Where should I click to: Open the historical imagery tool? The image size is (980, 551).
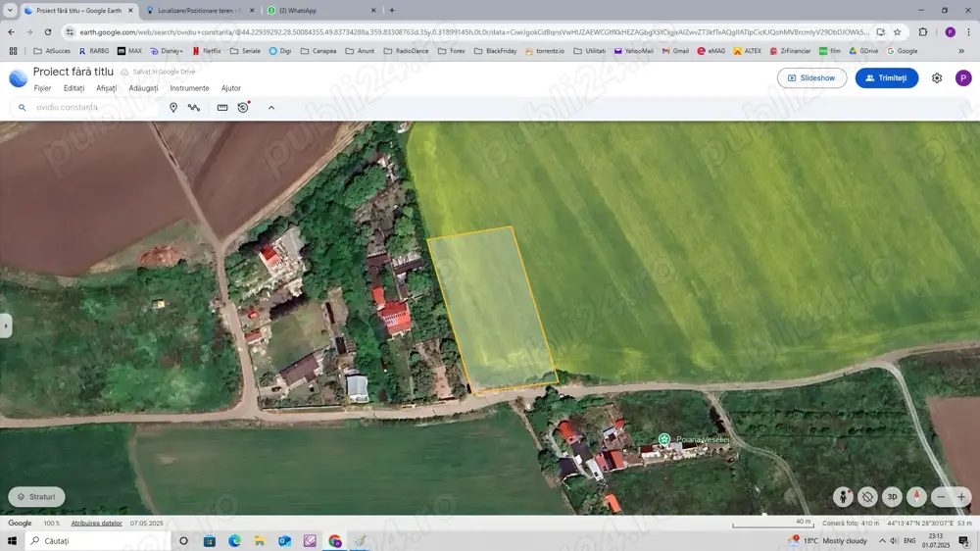pos(243,108)
